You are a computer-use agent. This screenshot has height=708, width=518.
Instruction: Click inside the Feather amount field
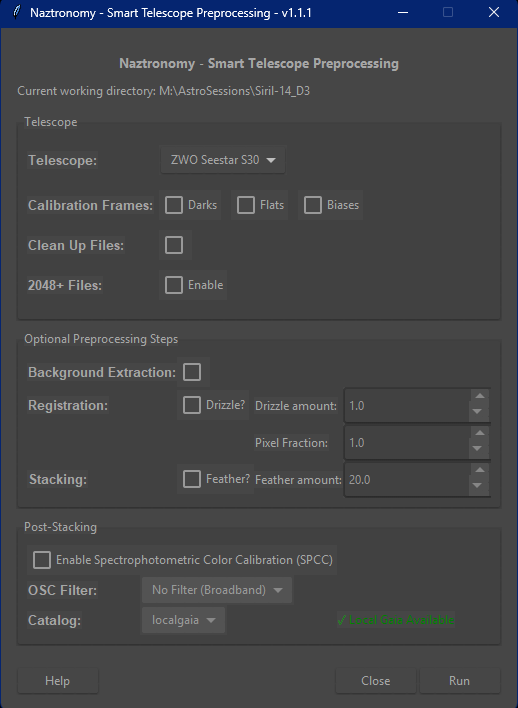(x=407, y=480)
